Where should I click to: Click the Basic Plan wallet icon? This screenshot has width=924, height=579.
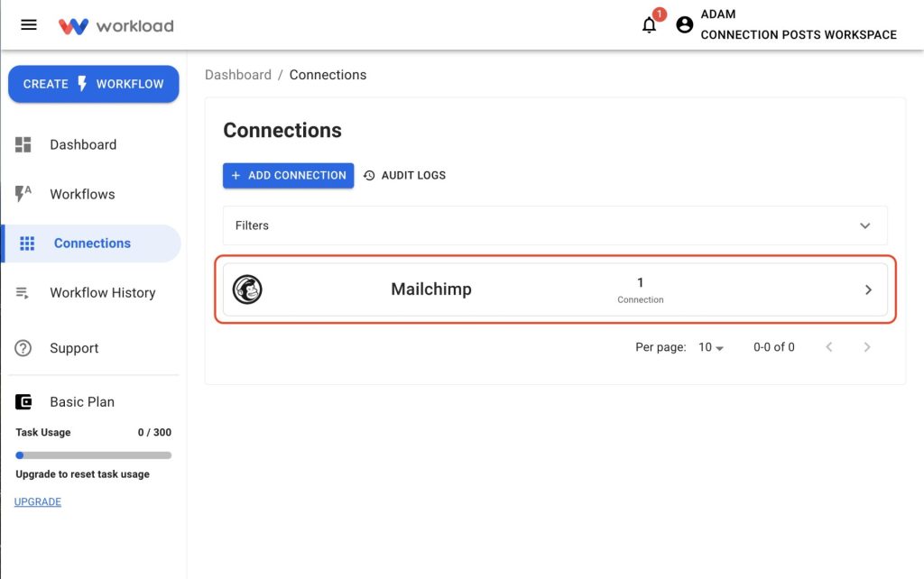point(23,401)
